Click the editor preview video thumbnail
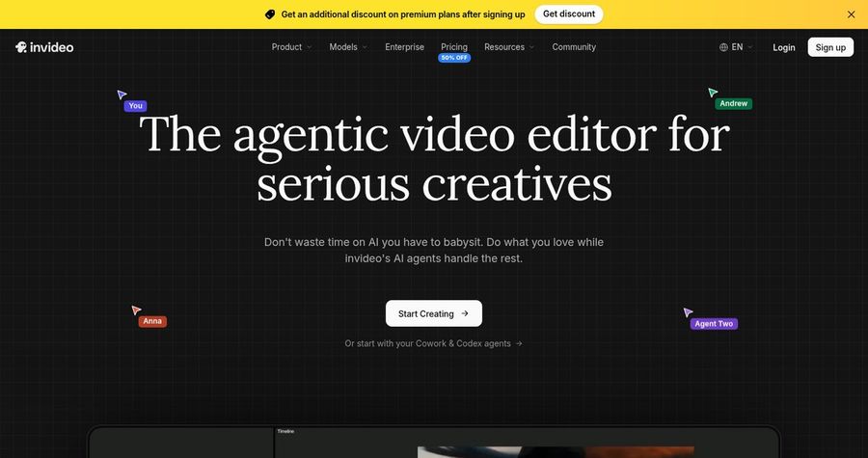The image size is (868, 458). coord(556,452)
